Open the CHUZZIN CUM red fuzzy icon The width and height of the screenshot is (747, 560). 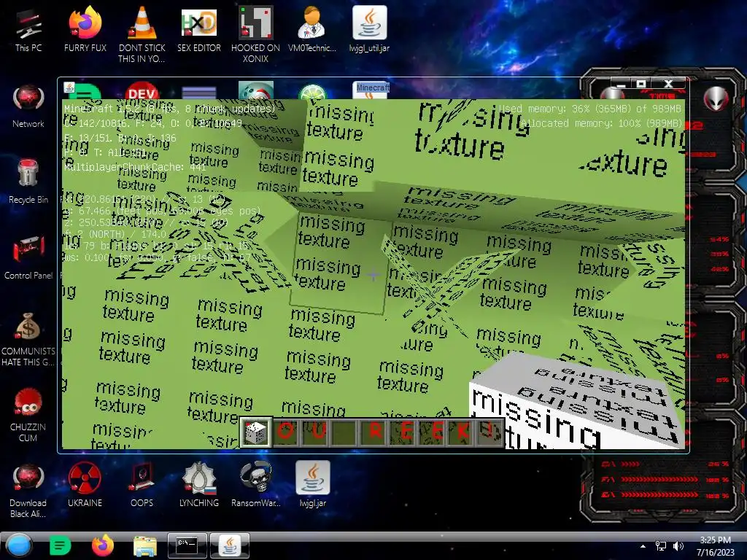click(x=28, y=415)
